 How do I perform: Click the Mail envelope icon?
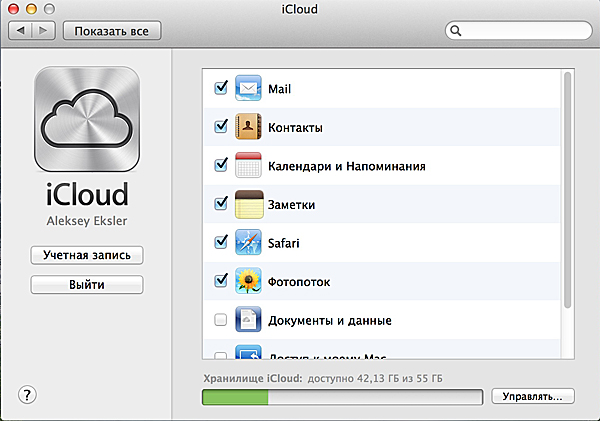tap(248, 88)
